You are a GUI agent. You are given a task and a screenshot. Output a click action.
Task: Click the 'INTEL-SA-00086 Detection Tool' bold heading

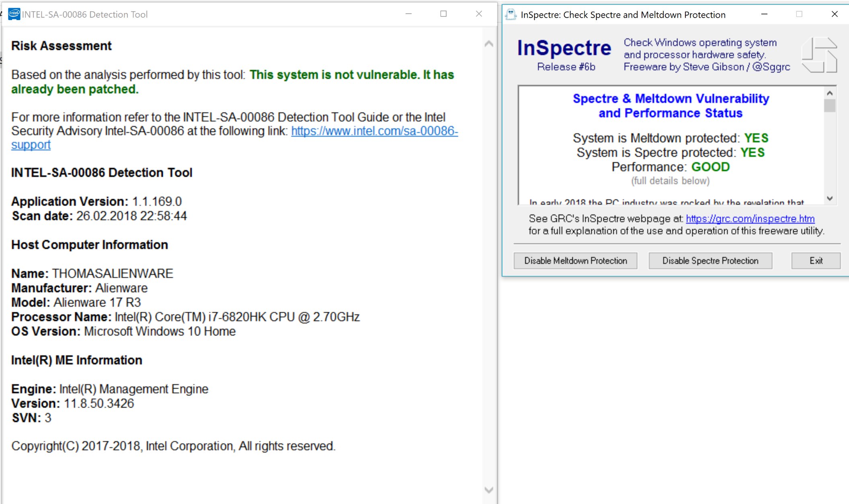102,173
